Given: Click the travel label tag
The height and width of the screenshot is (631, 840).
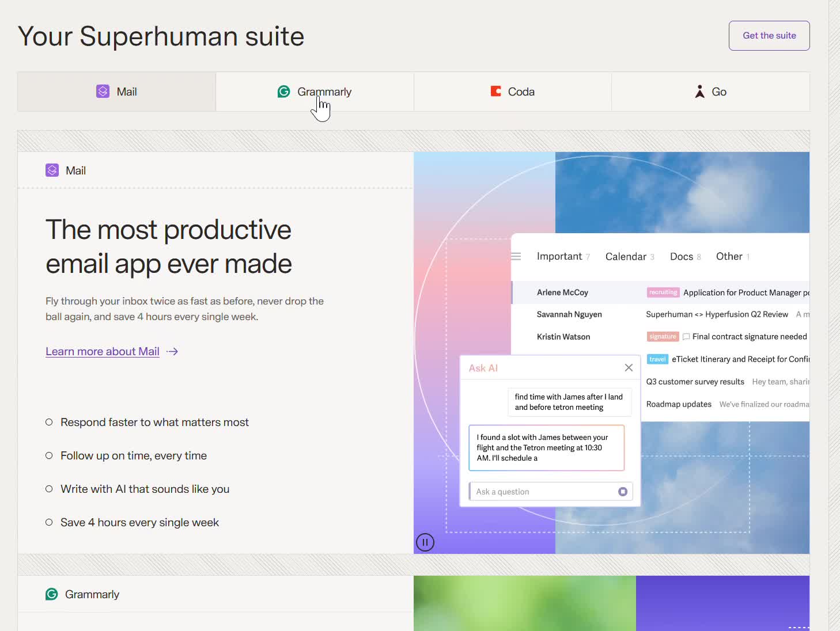Looking at the screenshot, I should tap(657, 359).
